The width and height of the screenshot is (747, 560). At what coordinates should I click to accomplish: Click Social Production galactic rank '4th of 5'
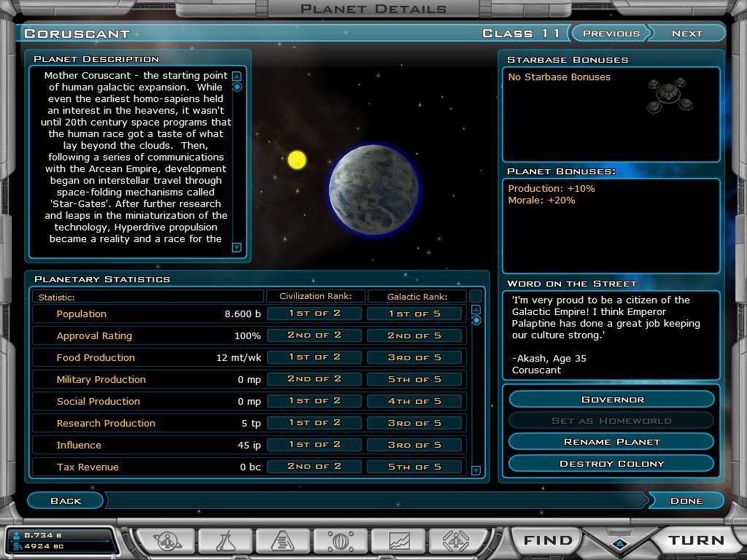click(x=414, y=401)
